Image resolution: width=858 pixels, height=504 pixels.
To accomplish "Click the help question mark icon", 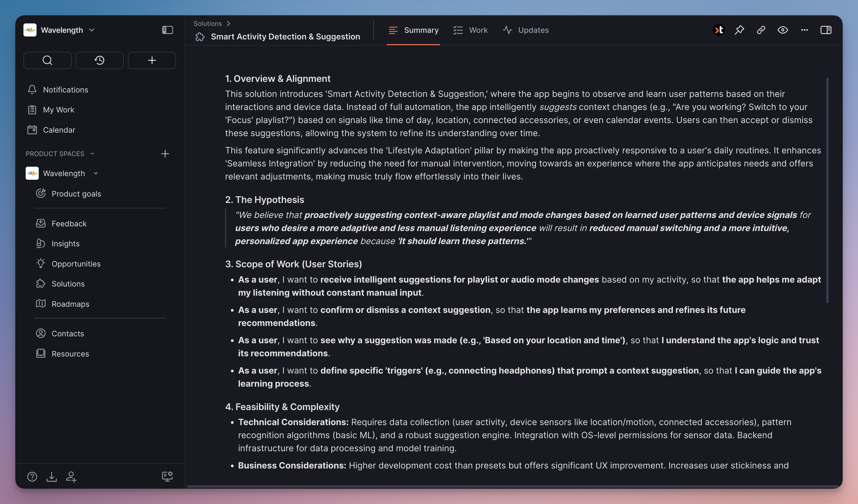I will point(32,476).
